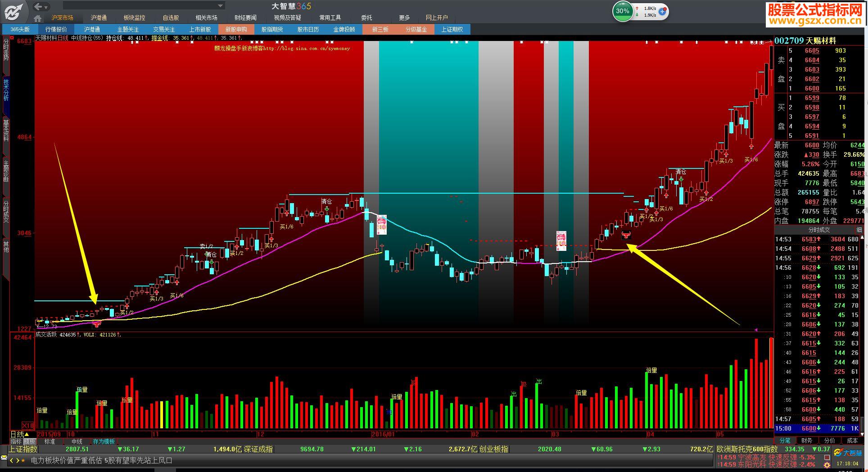Open the 财经要闻 menu
The image size is (868, 472).
245,18
